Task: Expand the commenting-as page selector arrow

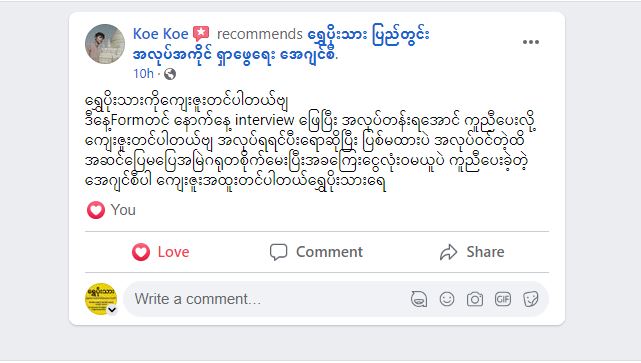Action: click(x=112, y=310)
